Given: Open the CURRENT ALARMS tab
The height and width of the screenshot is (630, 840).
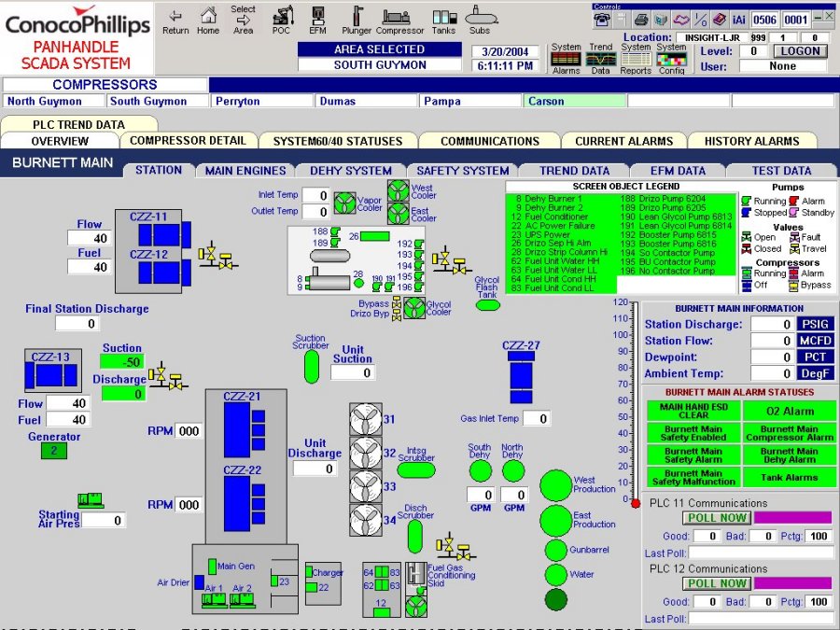Looking at the screenshot, I should [623, 140].
